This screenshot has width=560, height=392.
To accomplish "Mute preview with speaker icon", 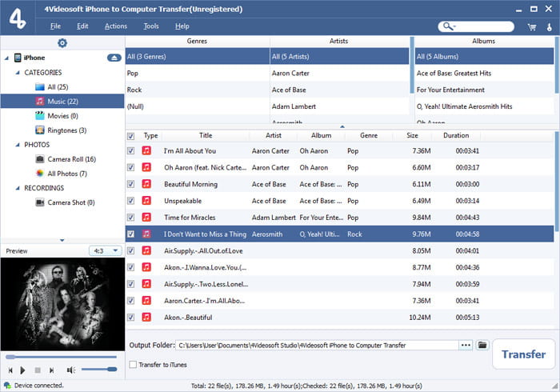I will [70, 370].
